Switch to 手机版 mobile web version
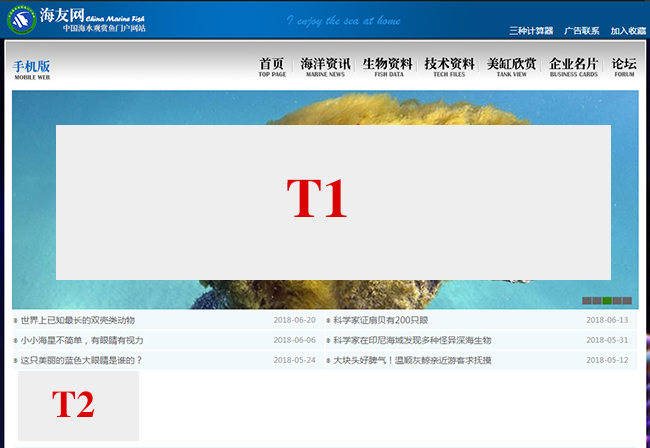The width and height of the screenshot is (650, 448). click(x=31, y=69)
